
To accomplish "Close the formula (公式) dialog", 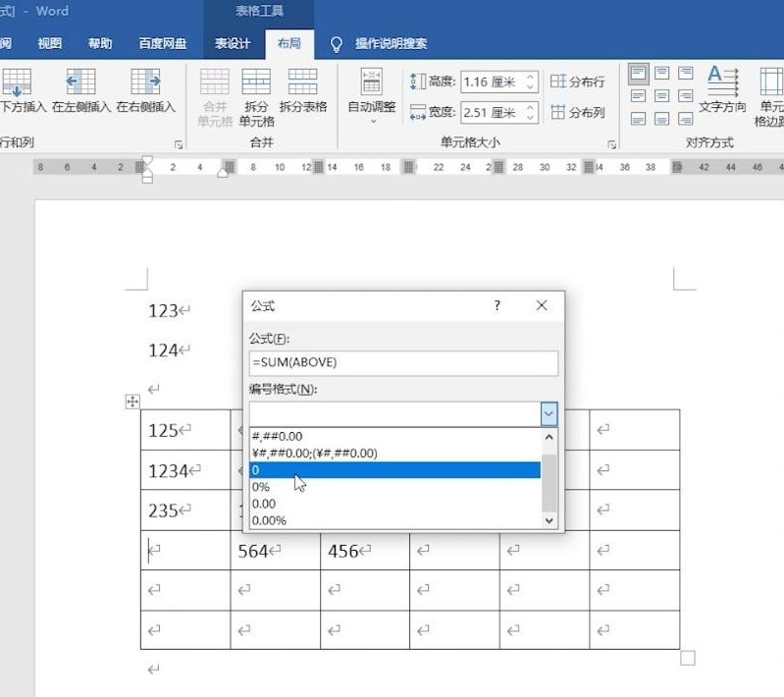I will click(542, 305).
